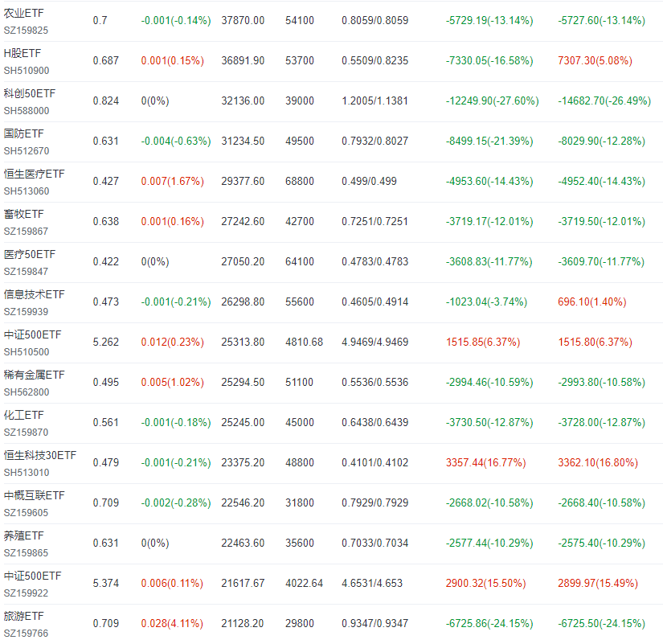This screenshot has height=644, width=663.
Task: Open the 中概互联ETF fund name
Action: click(x=35, y=495)
